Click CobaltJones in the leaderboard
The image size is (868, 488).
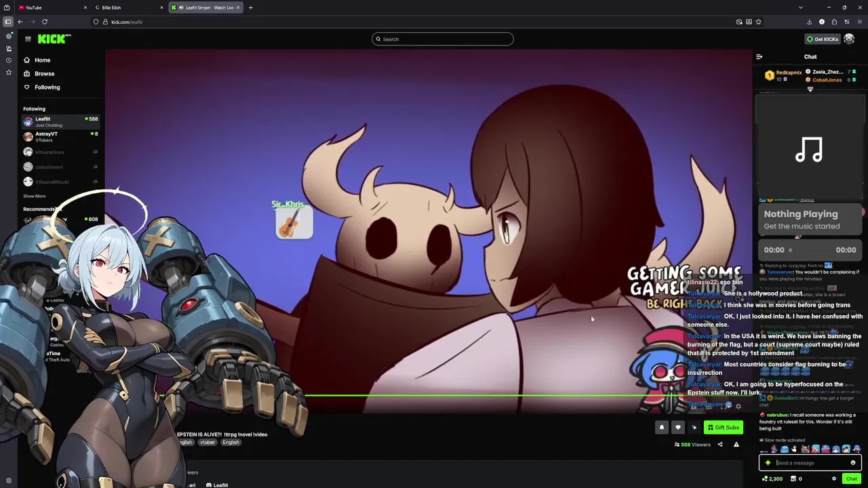click(831, 80)
